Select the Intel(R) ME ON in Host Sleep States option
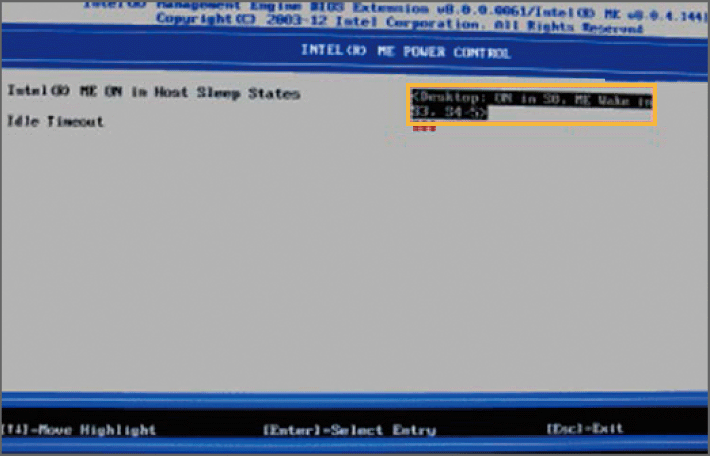This screenshot has width=710, height=456. [154, 92]
